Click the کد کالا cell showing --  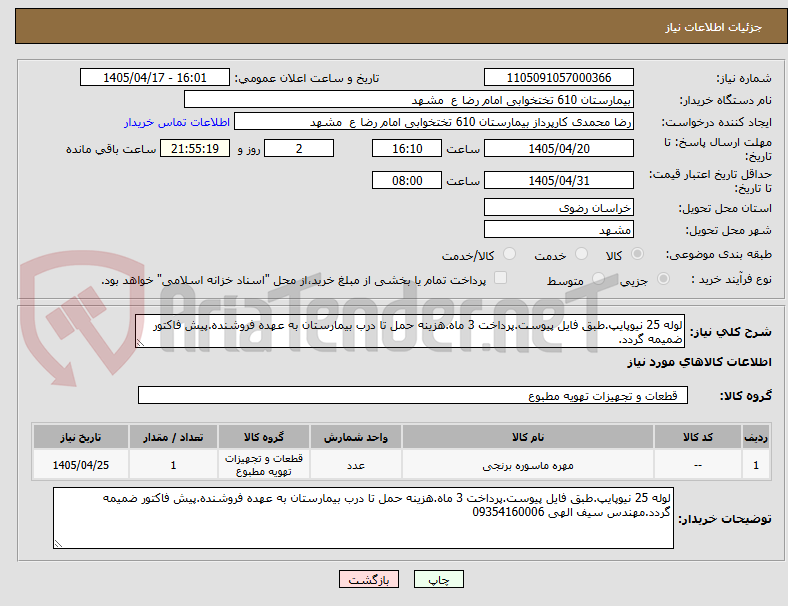point(698,465)
